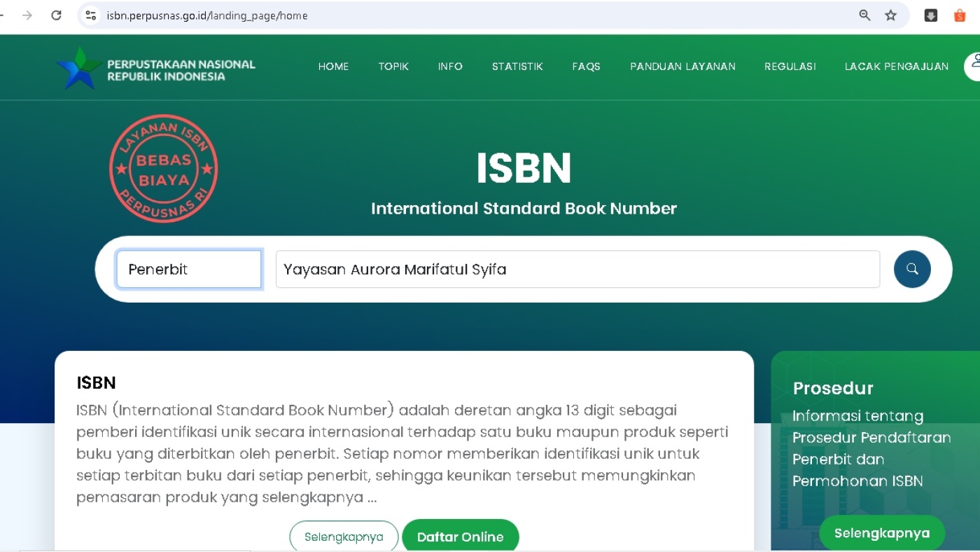Click the 'Bebas Biaya' red stamp badge
The height and width of the screenshot is (552, 980).
click(x=163, y=168)
